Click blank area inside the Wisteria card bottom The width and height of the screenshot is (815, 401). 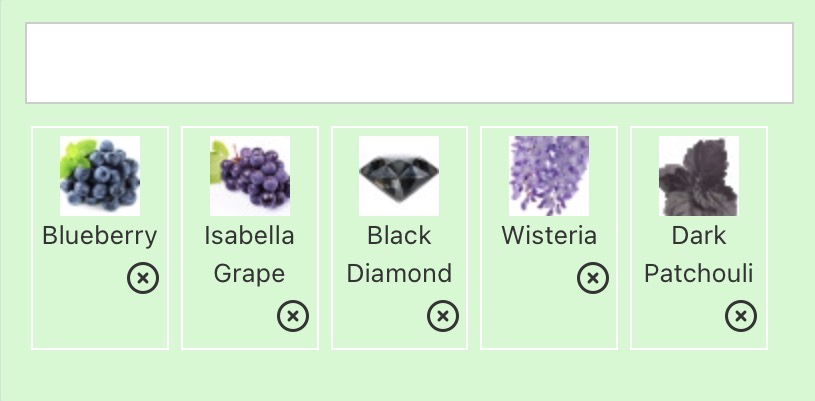pyautogui.click(x=549, y=322)
